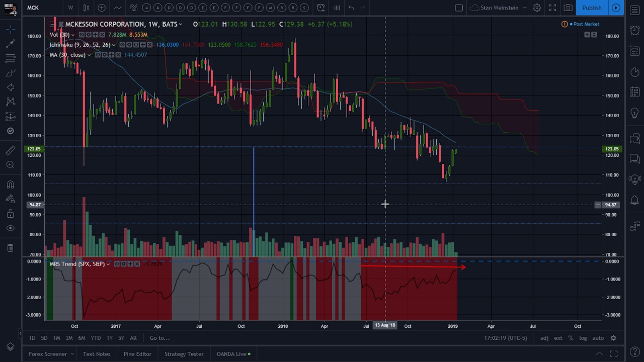The height and width of the screenshot is (362, 644).
Task: Expand the MA (30, close) menu chevron
Action: click(89, 55)
